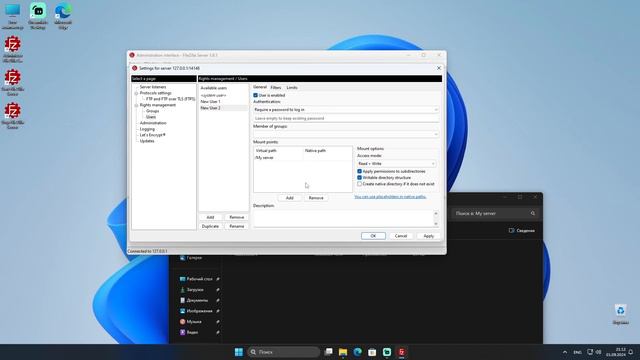Click Rename user button

tap(237, 226)
